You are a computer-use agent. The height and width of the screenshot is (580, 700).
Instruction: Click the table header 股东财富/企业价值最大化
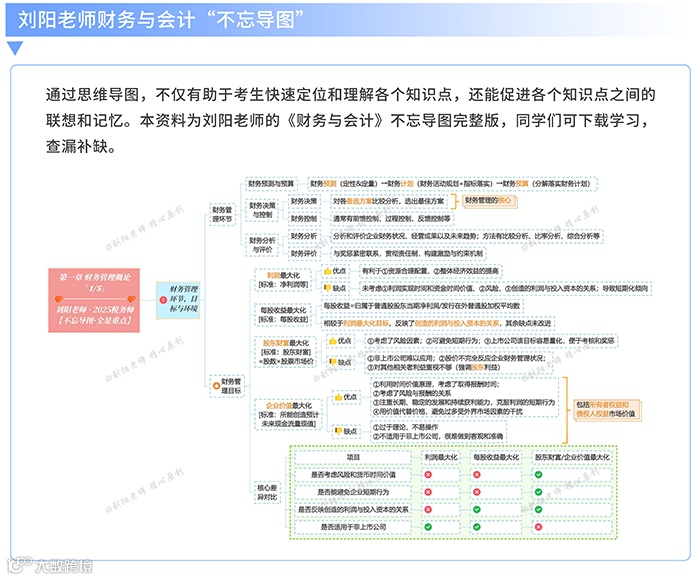(572, 457)
